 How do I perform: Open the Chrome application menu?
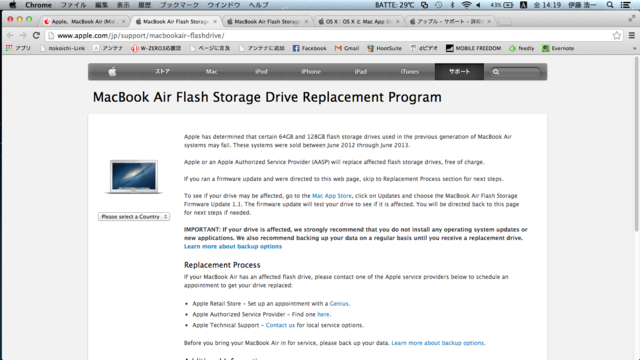coord(38,5)
